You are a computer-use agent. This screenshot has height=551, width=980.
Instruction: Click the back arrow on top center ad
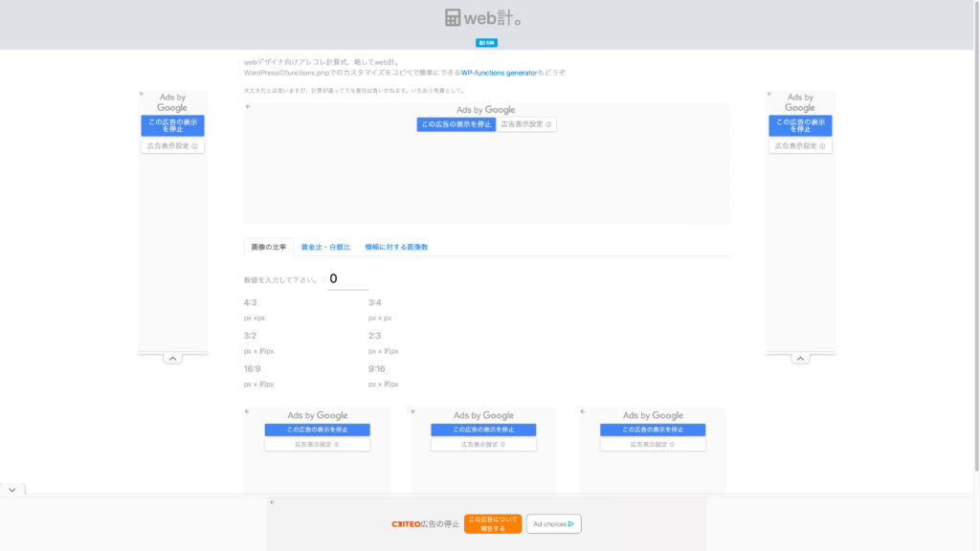(x=248, y=107)
